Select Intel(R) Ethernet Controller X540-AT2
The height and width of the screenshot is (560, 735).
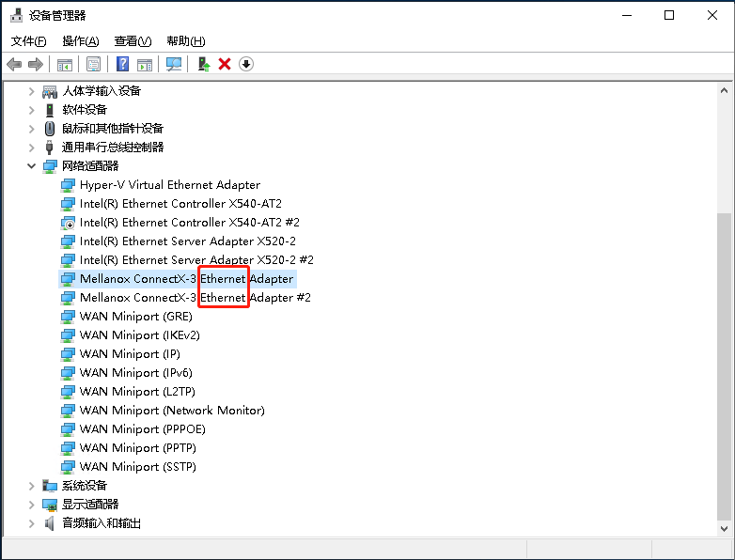180,204
